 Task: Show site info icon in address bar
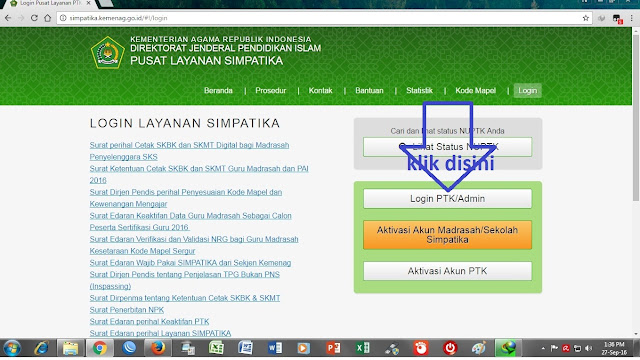(x=63, y=18)
